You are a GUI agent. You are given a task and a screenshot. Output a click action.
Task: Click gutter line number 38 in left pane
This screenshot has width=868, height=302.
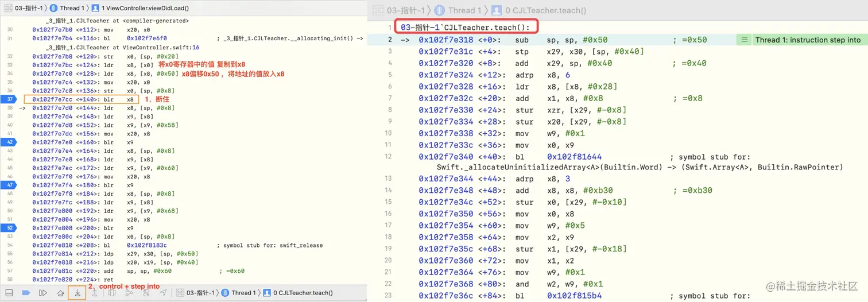click(x=10, y=108)
